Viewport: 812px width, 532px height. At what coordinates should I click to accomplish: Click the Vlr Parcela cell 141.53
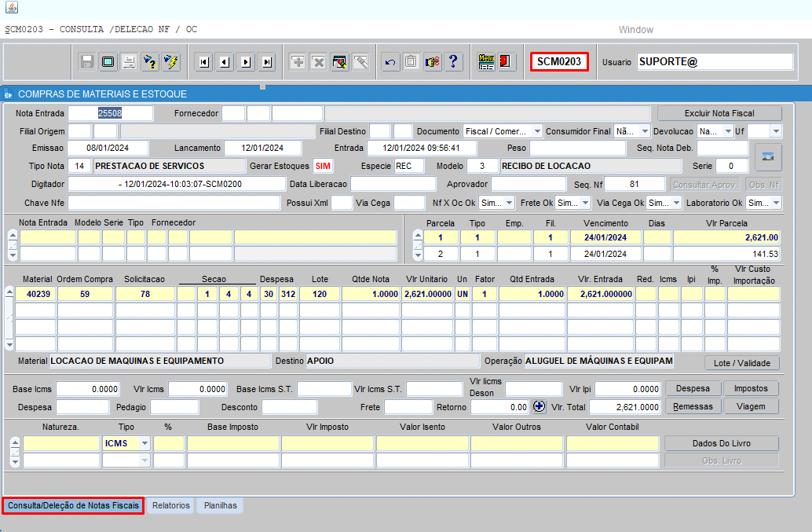coord(726,254)
